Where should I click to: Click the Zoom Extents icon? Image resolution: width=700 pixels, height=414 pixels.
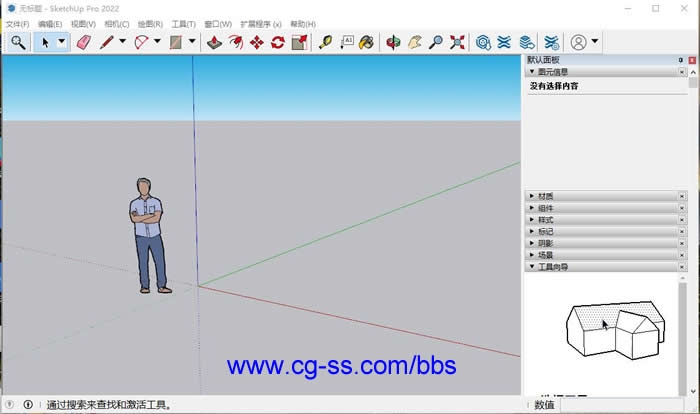pyautogui.click(x=457, y=42)
